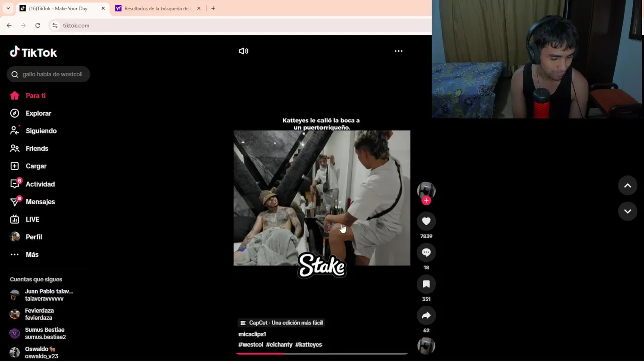This screenshot has width=644, height=362.
Task: Open the #westcol hashtag
Action: pyautogui.click(x=251, y=345)
